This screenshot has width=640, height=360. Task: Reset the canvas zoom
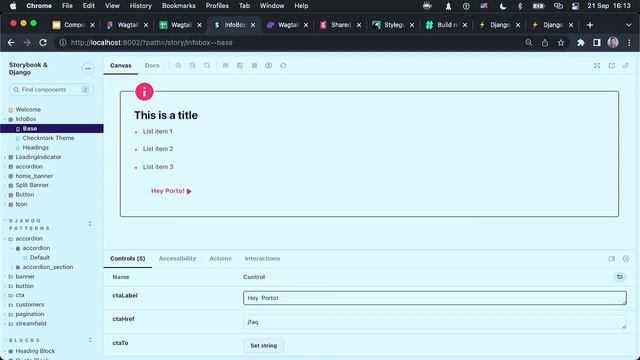point(207,65)
